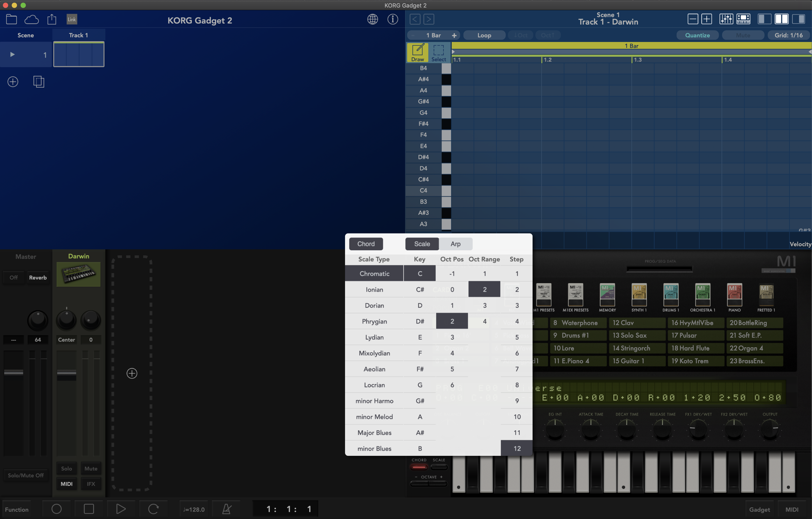Go to previous track arrow
Viewport: 812px width, 519px height.
click(x=415, y=19)
